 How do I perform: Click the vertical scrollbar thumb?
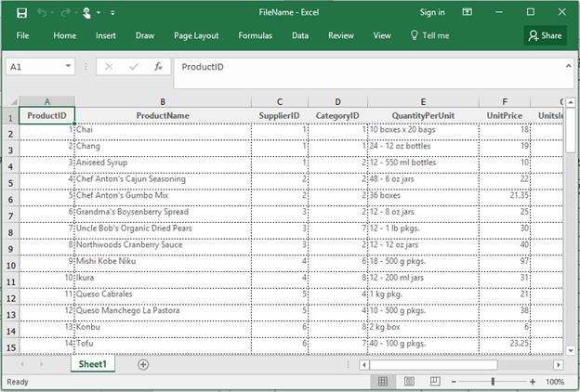point(571,129)
